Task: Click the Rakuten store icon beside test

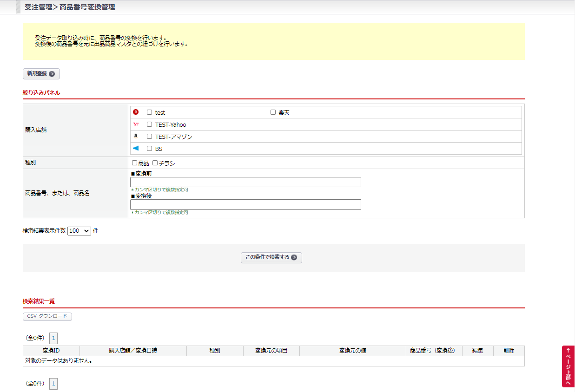Action: 136,112
